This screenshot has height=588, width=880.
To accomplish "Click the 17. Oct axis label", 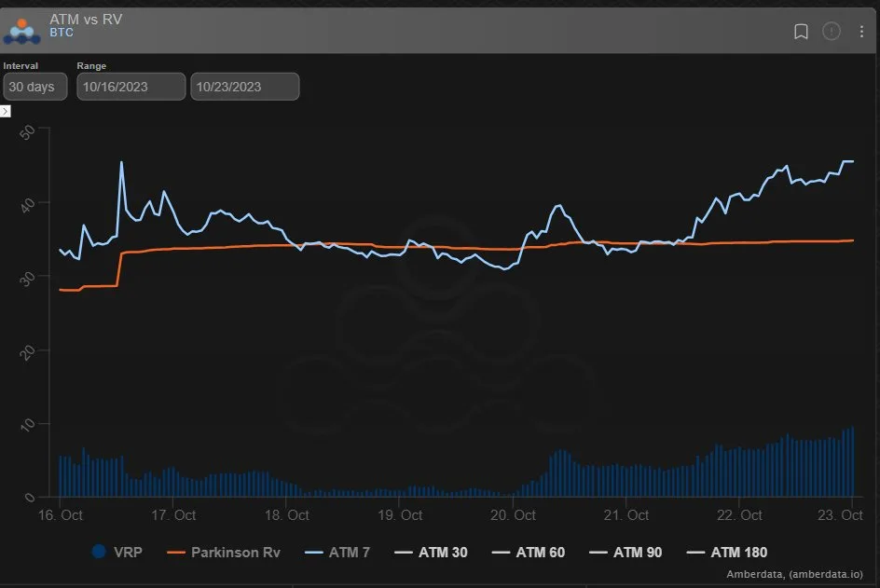I will point(173,515).
